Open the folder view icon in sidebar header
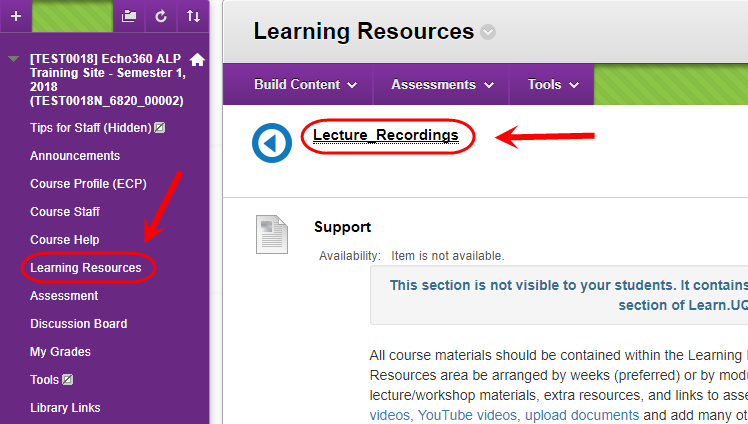The width and height of the screenshot is (748, 424). (x=129, y=16)
